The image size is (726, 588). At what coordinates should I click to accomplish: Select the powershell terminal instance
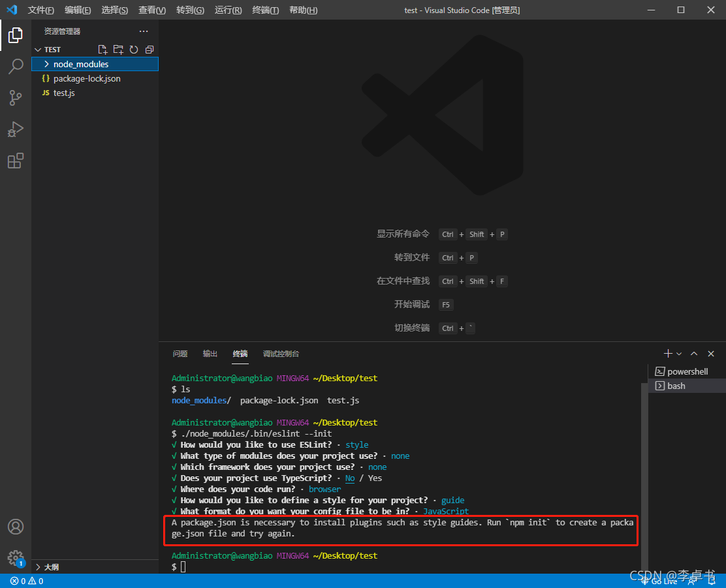[x=687, y=371]
